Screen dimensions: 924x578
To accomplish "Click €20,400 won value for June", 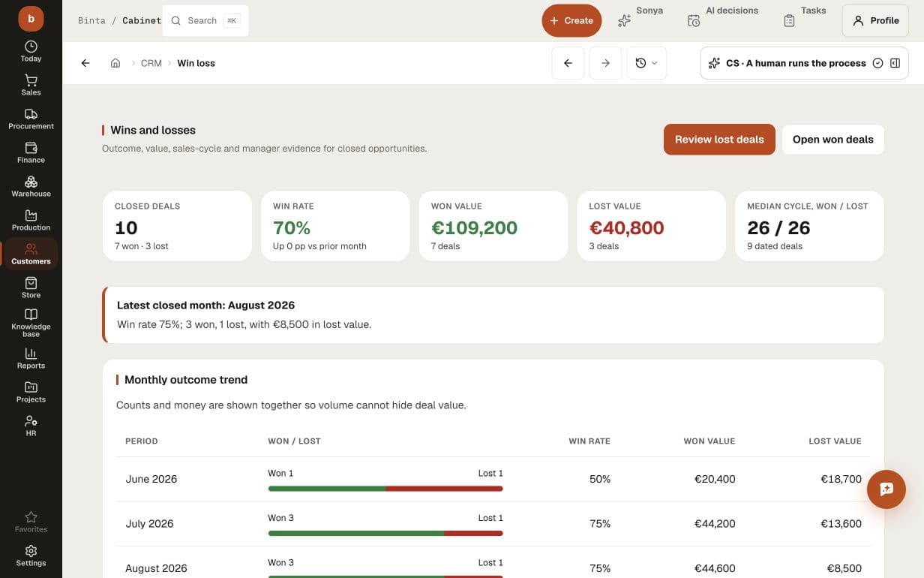I will [x=715, y=479].
